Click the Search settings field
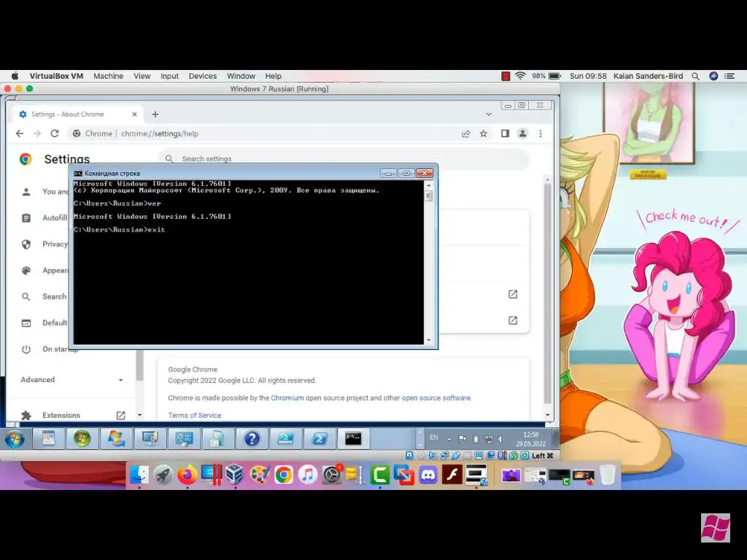The height and width of the screenshot is (560, 747). [343, 159]
